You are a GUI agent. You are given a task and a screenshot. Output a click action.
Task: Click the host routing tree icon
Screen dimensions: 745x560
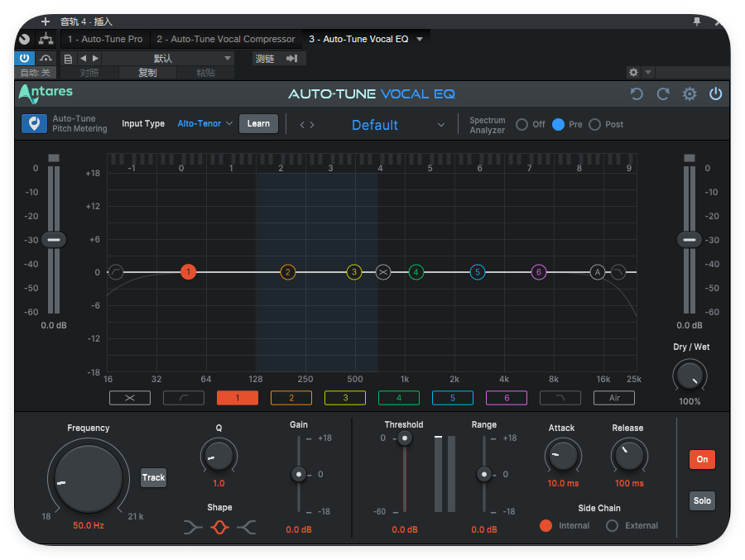pyautogui.click(x=46, y=39)
